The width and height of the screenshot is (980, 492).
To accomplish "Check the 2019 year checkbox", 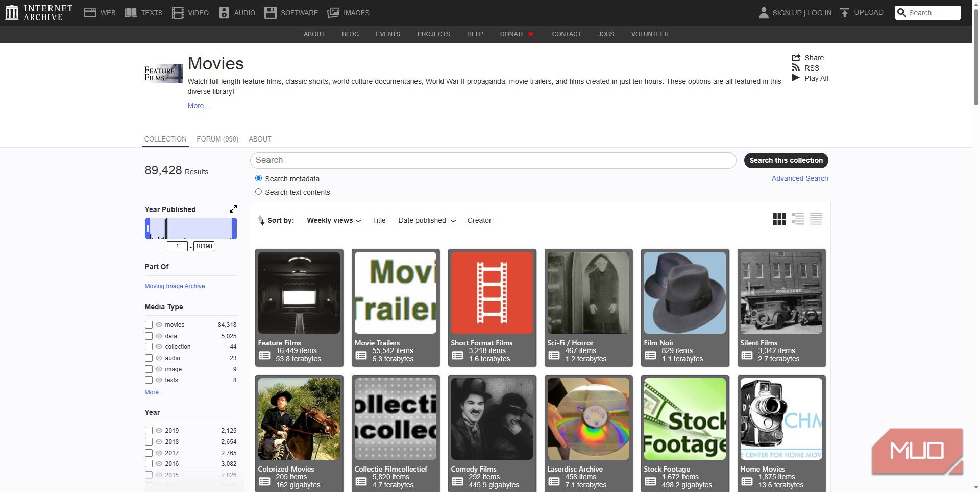I will (149, 431).
